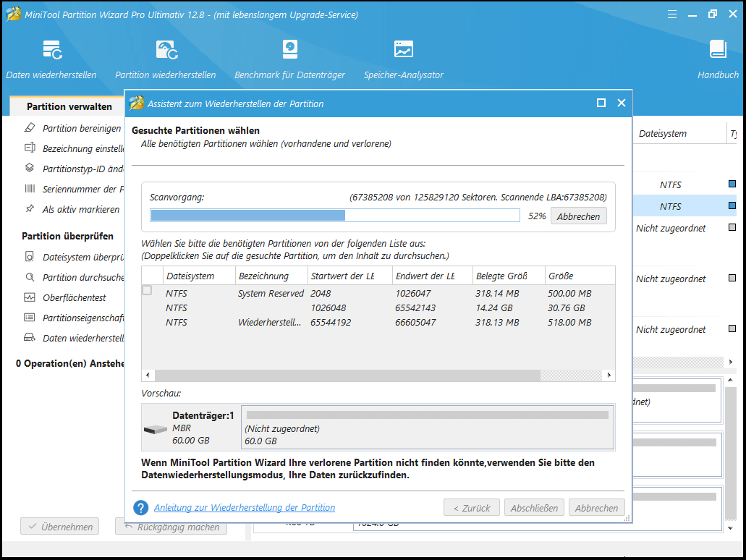This screenshot has height=560, width=746.
Task: Maximize the Assistent wizard dialog
Action: [601, 103]
